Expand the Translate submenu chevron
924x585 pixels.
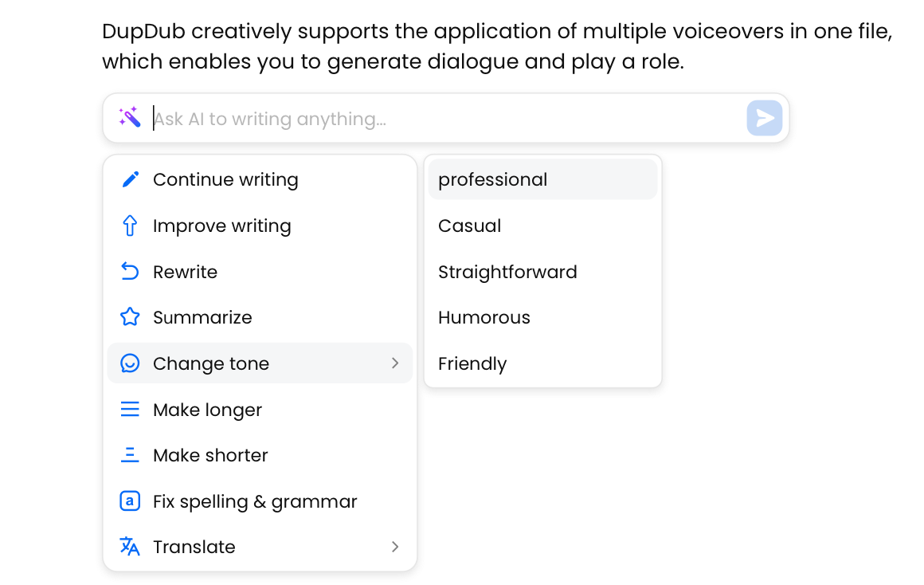pyautogui.click(x=395, y=547)
